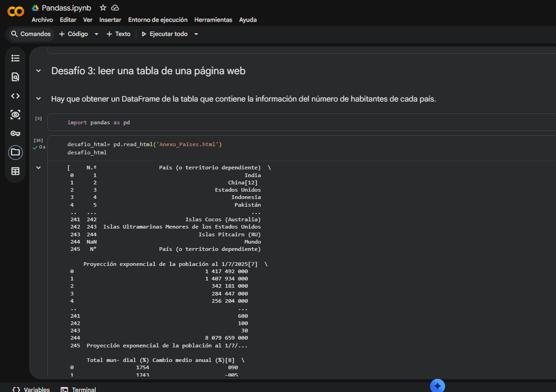The height and width of the screenshot is (392, 556).
Task: Click the pd.read_html code line
Action: [144, 144]
